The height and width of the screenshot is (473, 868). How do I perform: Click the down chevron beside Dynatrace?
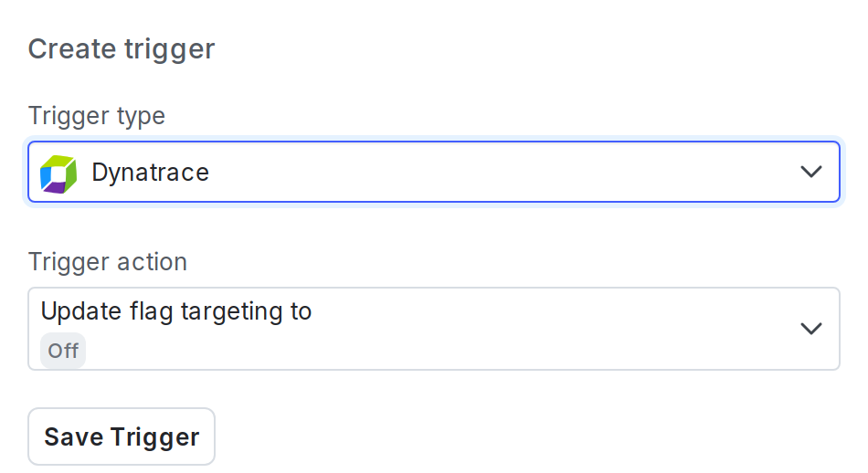tap(810, 172)
